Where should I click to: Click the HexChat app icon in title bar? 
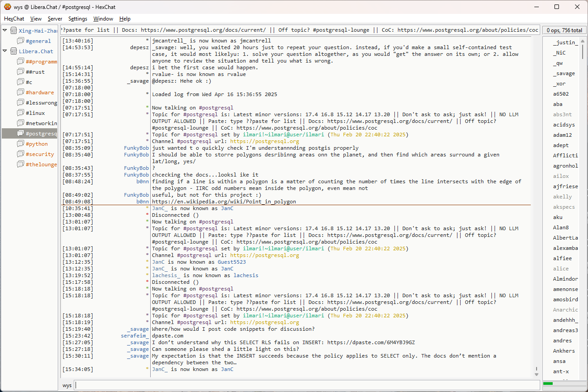(x=7, y=7)
